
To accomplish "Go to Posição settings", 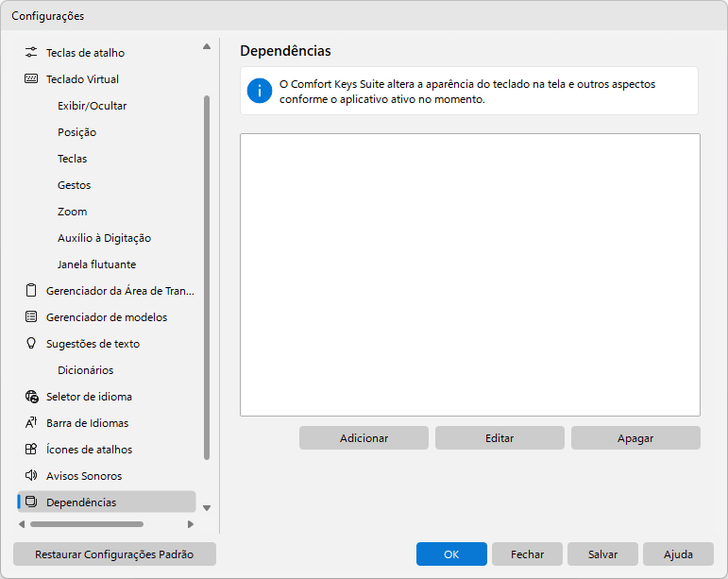I will tap(77, 132).
